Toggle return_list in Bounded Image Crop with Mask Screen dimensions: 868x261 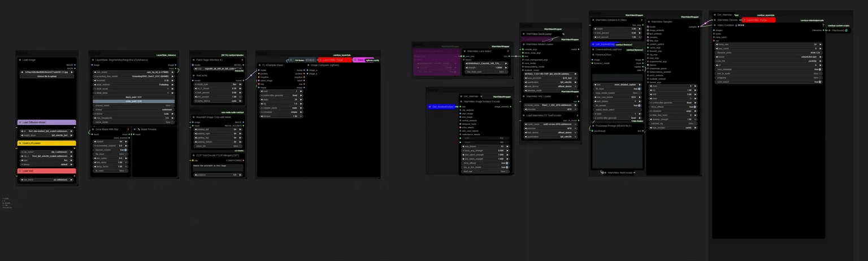pyautogui.click(x=217, y=146)
